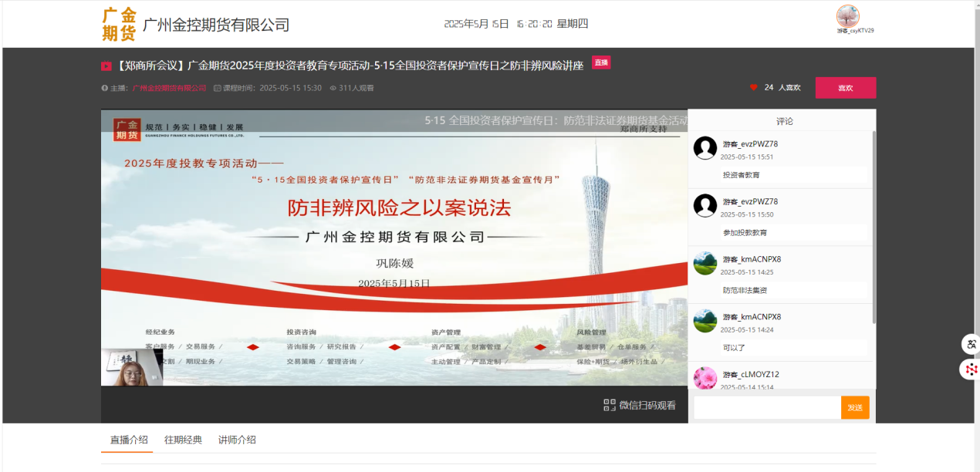
Task: Click the translate floating icon on right edge
Action: pyautogui.click(x=971, y=344)
